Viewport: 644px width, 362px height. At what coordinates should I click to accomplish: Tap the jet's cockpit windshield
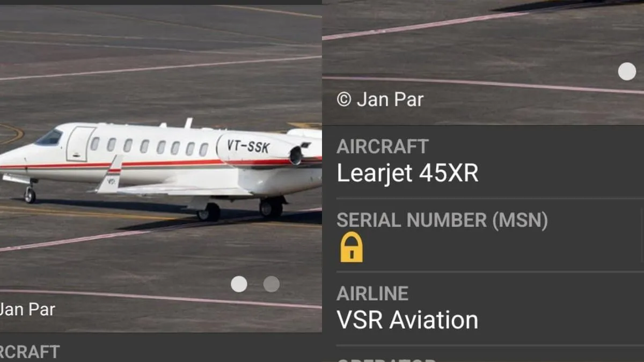click(x=49, y=138)
